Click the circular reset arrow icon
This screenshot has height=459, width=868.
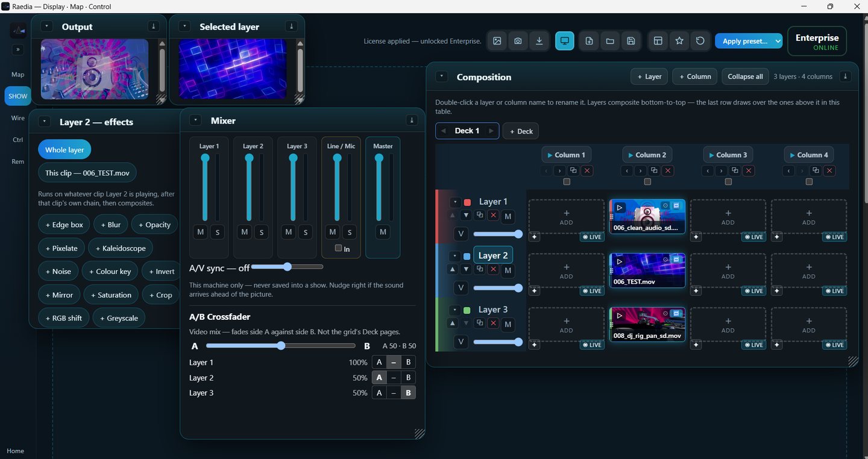click(700, 41)
